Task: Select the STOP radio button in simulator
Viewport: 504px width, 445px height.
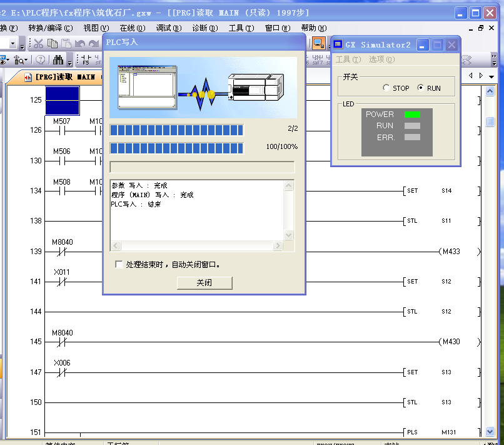Action: pyautogui.click(x=386, y=88)
